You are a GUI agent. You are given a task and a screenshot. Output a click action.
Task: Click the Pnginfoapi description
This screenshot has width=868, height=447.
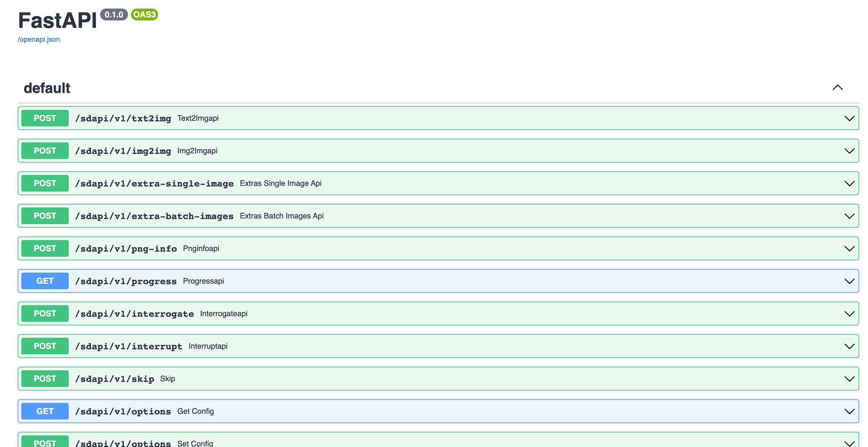click(201, 248)
